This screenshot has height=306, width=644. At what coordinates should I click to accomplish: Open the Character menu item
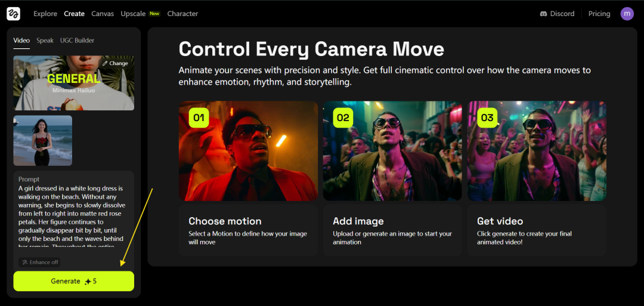(182, 14)
